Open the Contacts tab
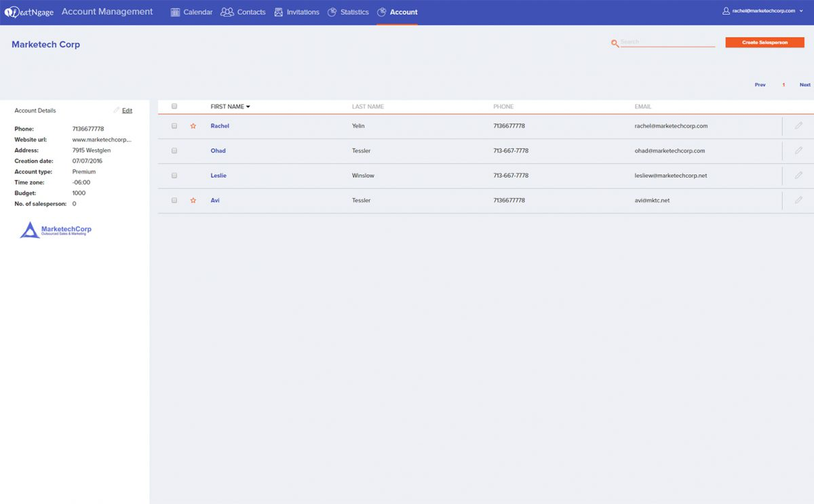The height and width of the screenshot is (504, 814). click(243, 12)
